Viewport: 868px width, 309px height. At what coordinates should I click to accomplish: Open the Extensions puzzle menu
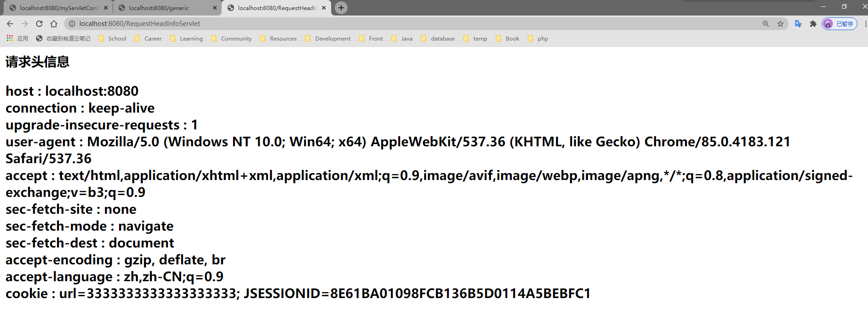(x=813, y=24)
